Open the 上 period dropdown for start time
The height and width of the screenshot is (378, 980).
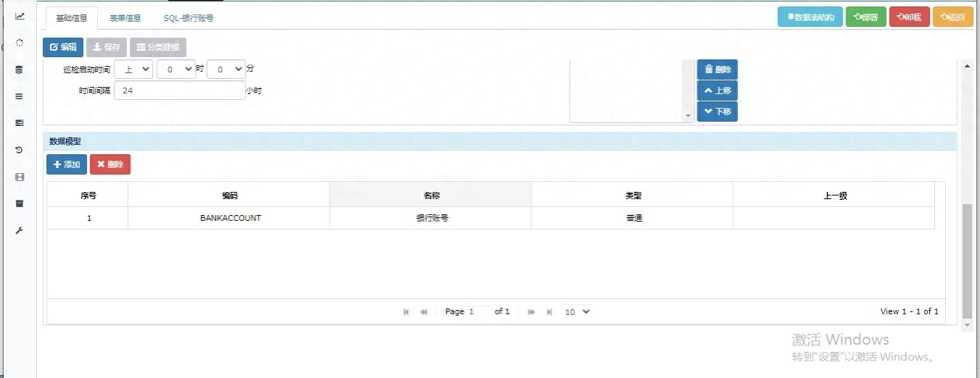(133, 69)
